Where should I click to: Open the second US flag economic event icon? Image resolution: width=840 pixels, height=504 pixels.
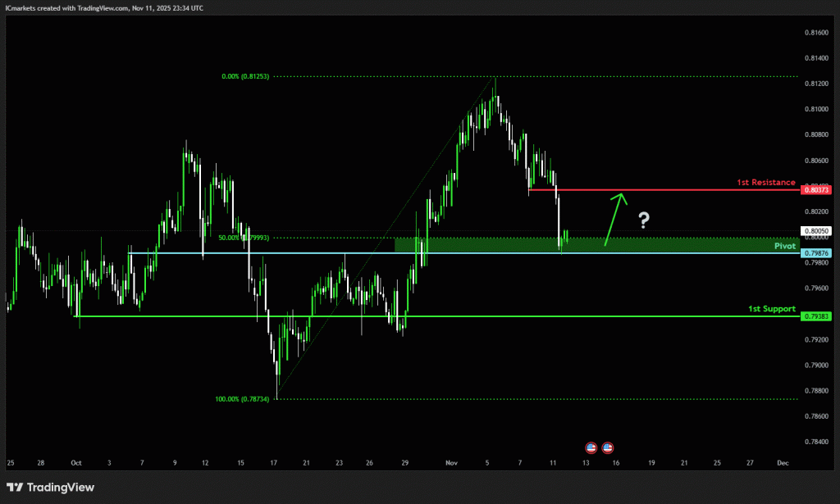click(608, 447)
